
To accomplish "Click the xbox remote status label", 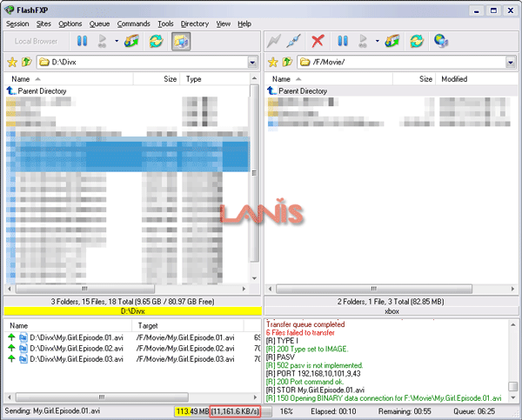I will 391,311.
